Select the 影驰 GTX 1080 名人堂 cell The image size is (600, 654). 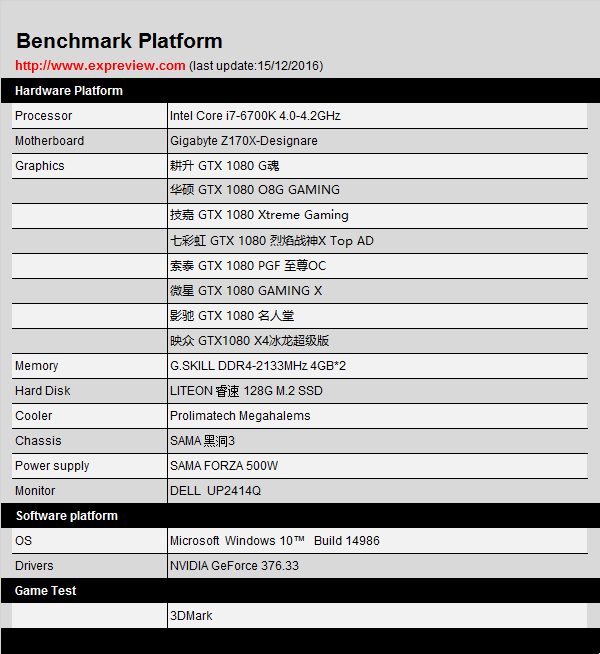click(377, 316)
